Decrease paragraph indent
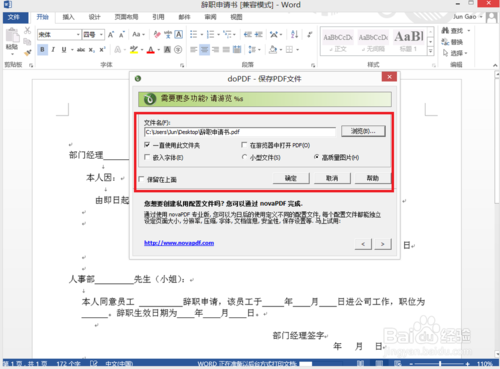 (x=248, y=34)
